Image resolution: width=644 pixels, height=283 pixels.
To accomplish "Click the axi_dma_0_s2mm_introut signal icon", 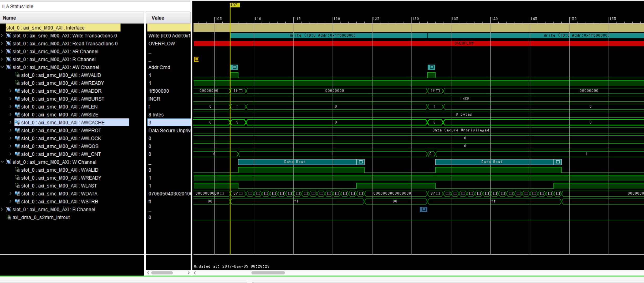I will tap(9, 217).
